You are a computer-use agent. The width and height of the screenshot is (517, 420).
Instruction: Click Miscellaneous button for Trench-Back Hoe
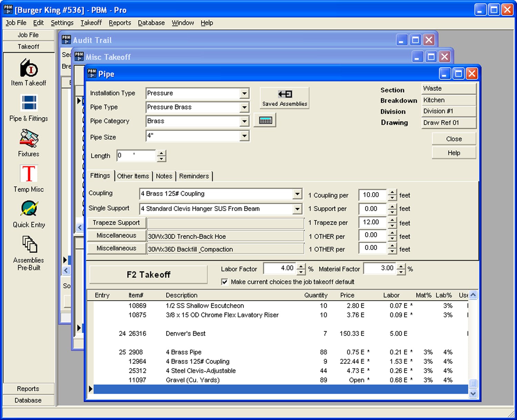[x=116, y=235]
